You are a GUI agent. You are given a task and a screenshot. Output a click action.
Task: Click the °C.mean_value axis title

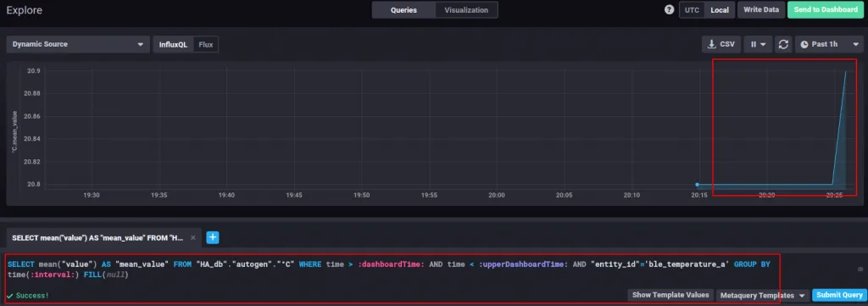tap(15, 131)
